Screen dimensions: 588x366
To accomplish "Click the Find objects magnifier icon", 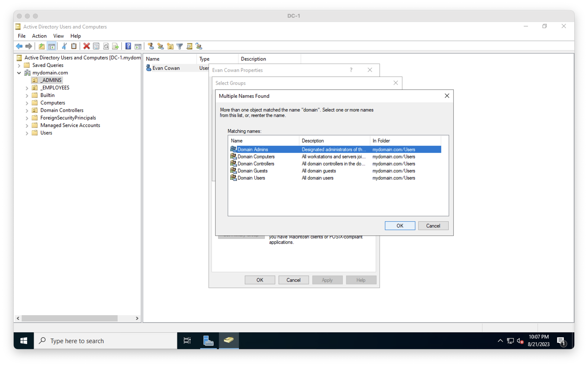I will point(189,46).
